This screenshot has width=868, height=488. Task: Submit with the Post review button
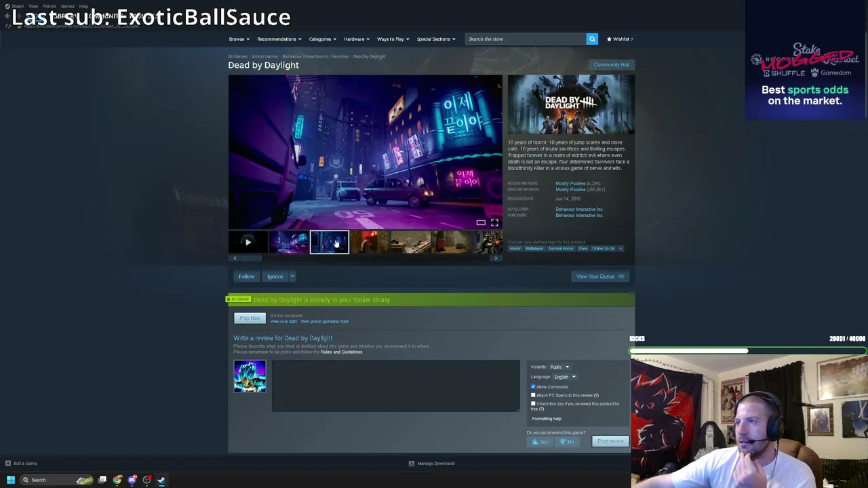coord(610,441)
